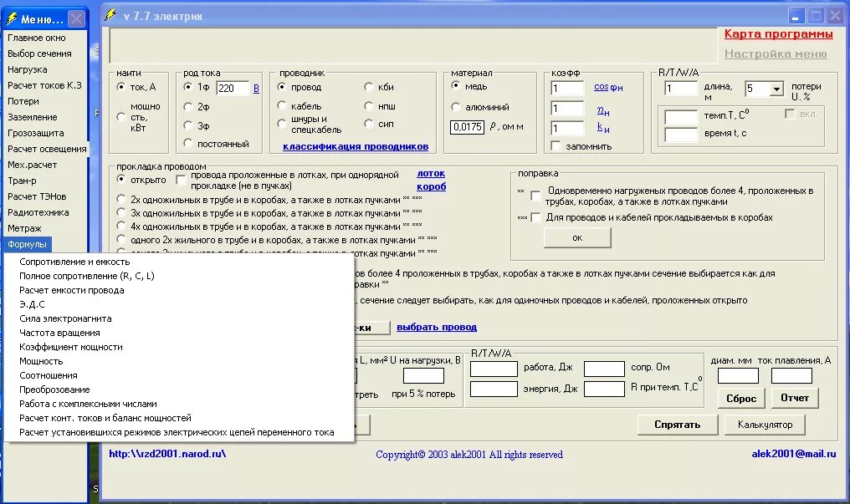850x504 pixels.
Task: Click the lightning icon in the Меню title bar
Action: coord(11,18)
